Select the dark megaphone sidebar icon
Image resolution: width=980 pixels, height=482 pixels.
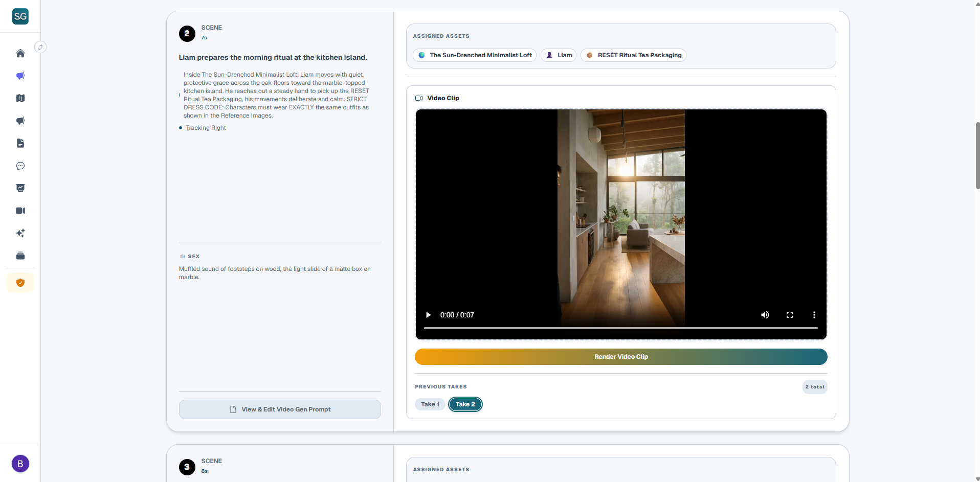pos(20,121)
